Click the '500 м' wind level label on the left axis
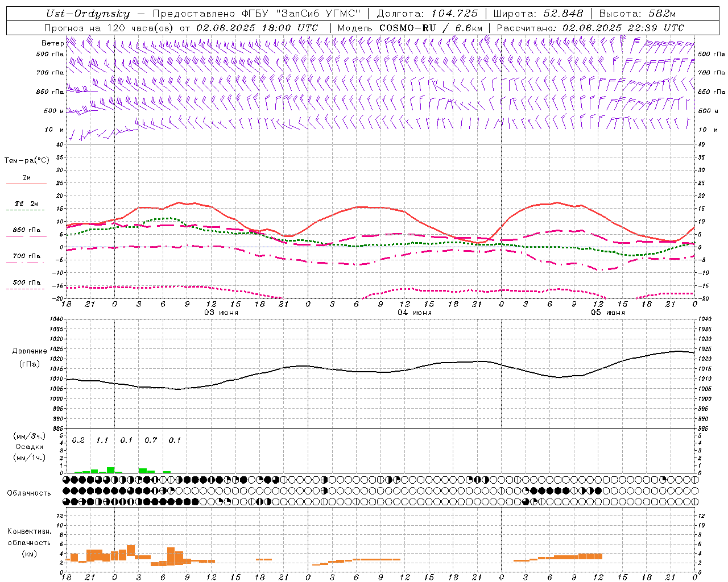The image size is (728, 582). (x=54, y=111)
